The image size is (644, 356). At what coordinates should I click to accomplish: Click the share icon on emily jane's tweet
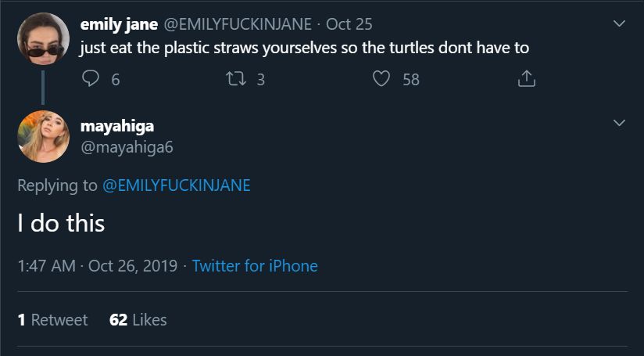pyautogui.click(x=527, y=79)
